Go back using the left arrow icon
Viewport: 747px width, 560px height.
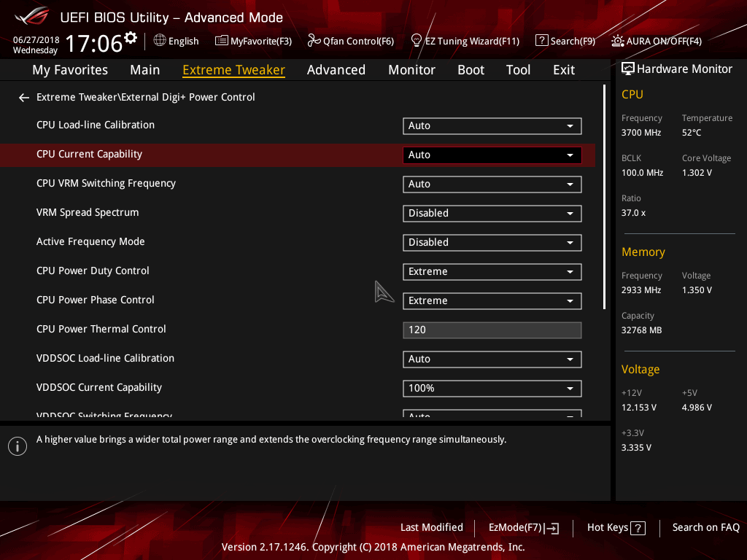[24, 98]
